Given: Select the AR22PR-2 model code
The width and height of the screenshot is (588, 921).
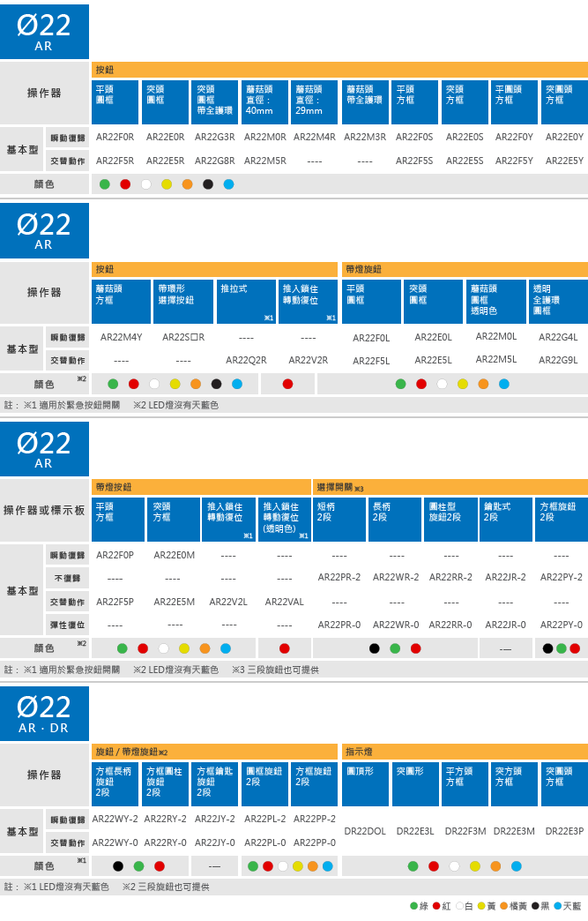Looking at the screenshot, I should [339, 577].
